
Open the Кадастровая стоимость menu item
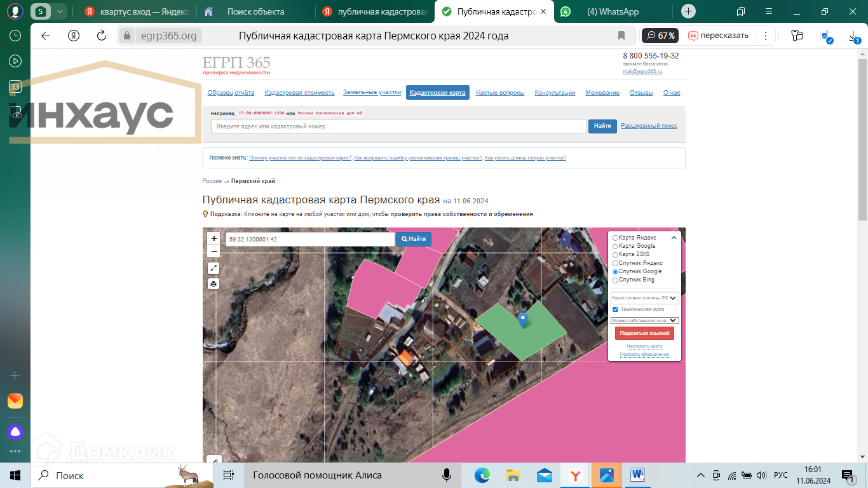pyautogui.click(x=299, y=93)
